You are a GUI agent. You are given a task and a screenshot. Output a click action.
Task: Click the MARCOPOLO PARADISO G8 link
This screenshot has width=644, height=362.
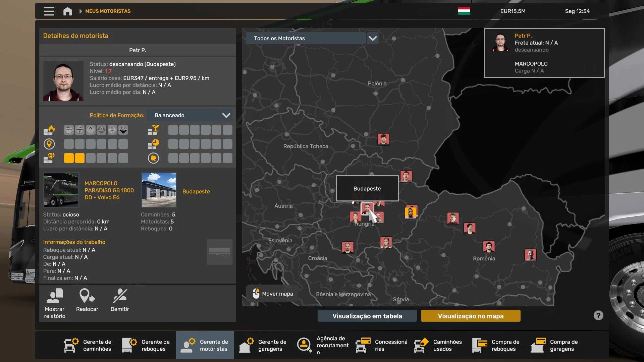click(109, 190)
